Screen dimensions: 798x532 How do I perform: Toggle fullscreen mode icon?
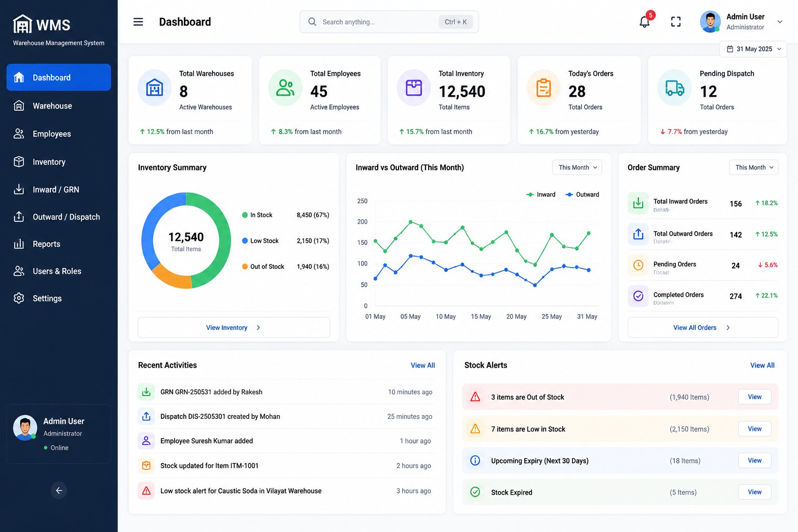pos(676,22)
